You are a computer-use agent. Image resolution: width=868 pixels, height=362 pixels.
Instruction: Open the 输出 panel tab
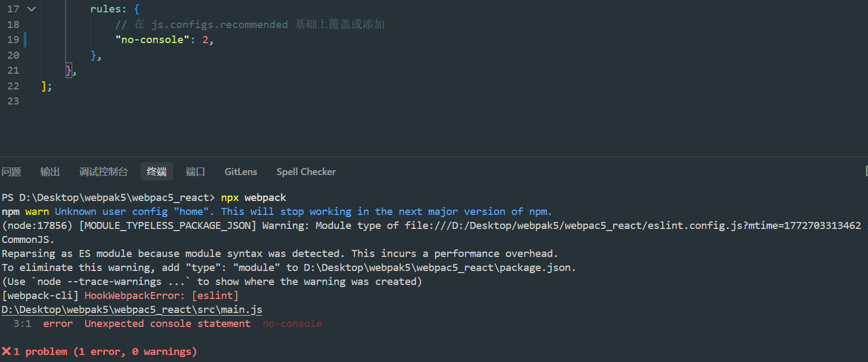pyautogui.click(x=50, y=172)
